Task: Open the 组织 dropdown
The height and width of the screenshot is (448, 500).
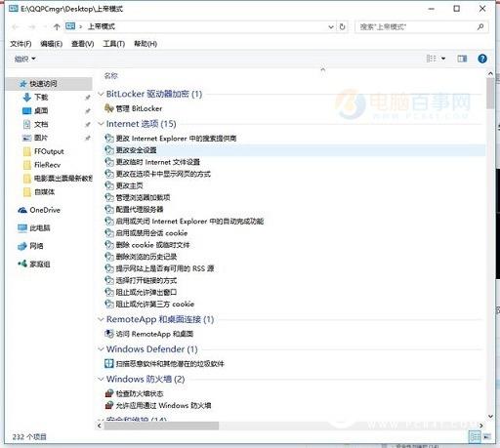Action: [x=24, y=59]
